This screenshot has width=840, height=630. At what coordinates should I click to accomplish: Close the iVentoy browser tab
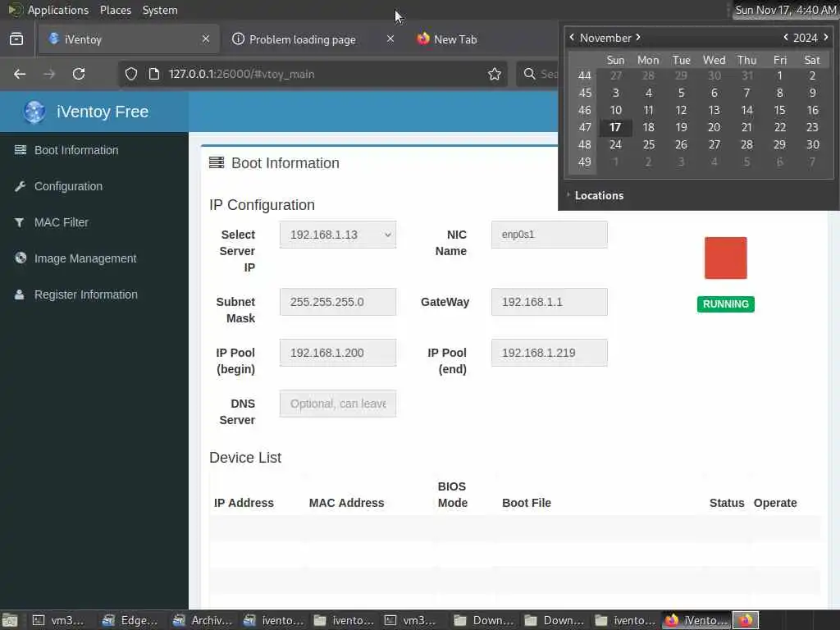tap(206, 39)
